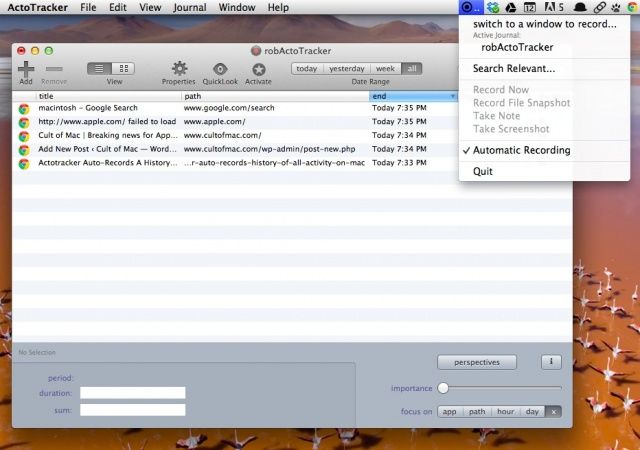Click Chrome icon beside Add New Post row
This screenshot has height=450, width=640.
pos(24,149)
